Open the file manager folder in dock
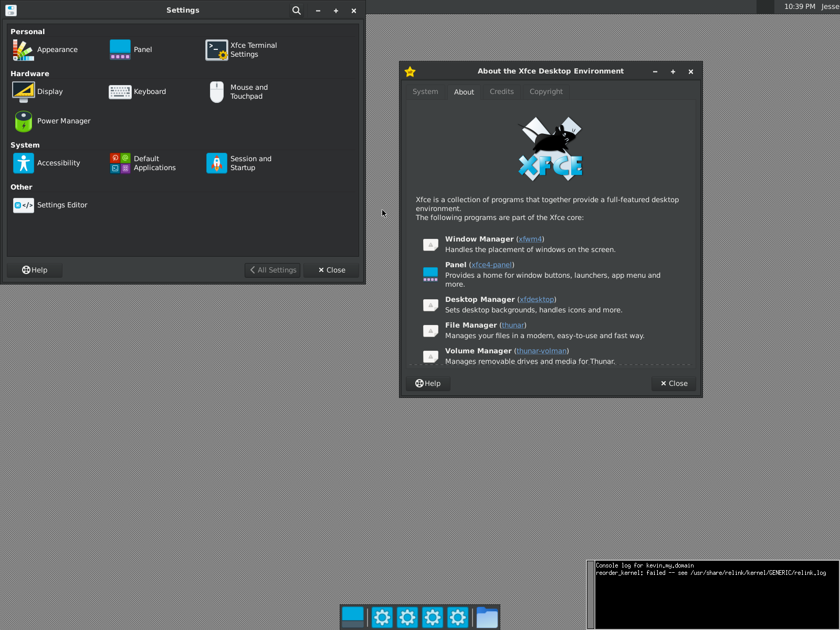This screenshot has height=630, width=840. click(487, 617)
